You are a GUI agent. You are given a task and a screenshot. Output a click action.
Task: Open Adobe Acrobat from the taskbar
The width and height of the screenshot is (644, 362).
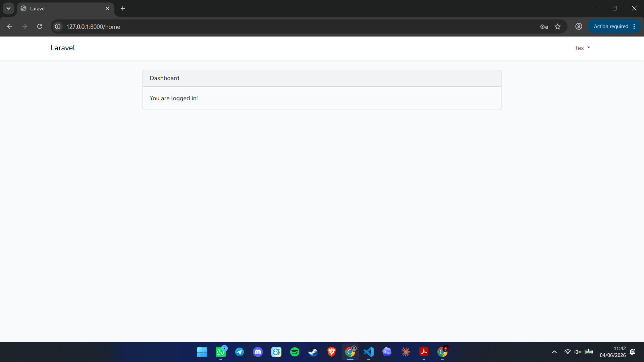[424, 352]
